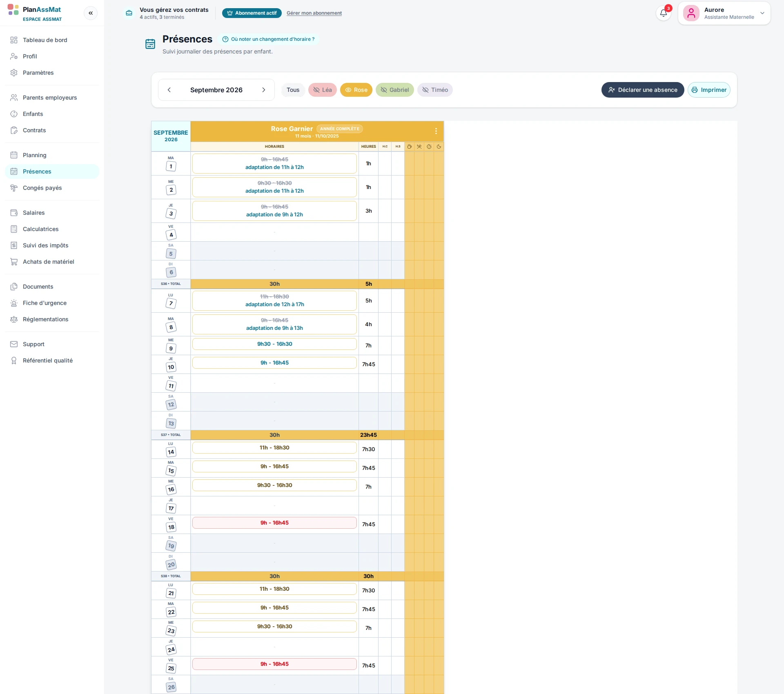Click Déclarer une absence button
The width and height of the screenshot is (784, 694).
click(x=643, y=90)
